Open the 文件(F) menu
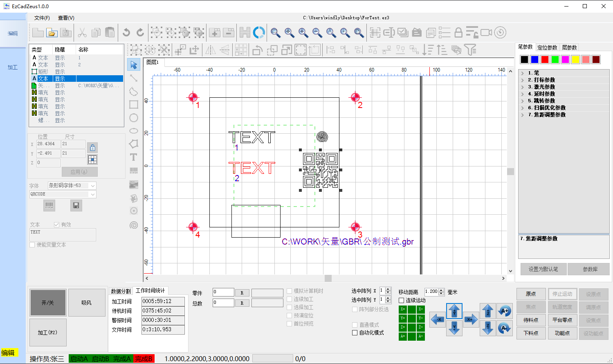 pos(42,18)
